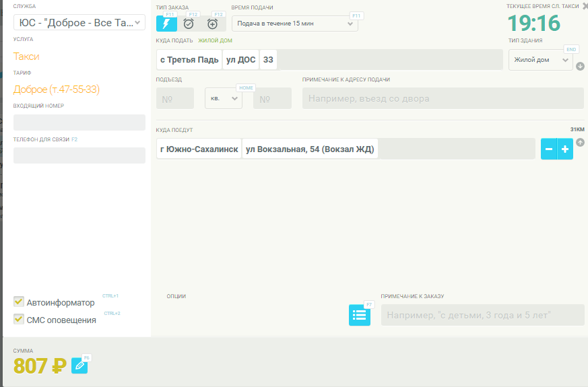Open the кв. apartment type dropdown
The image size is (588, 387).
[x=223, y=98]
